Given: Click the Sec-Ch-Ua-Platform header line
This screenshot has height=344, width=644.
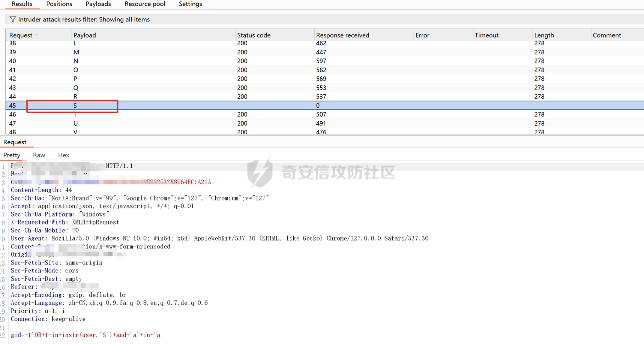Looking at the screenshot, I should click(60, 214).
